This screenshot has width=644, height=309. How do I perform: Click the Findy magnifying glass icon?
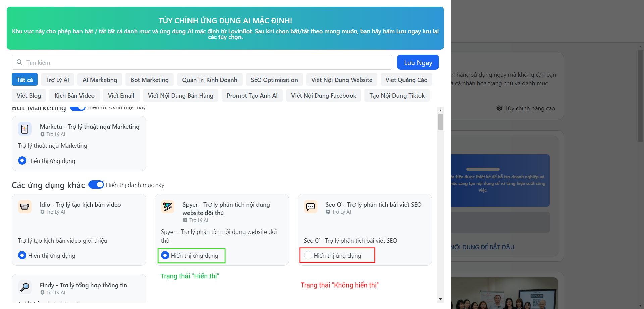25,287
